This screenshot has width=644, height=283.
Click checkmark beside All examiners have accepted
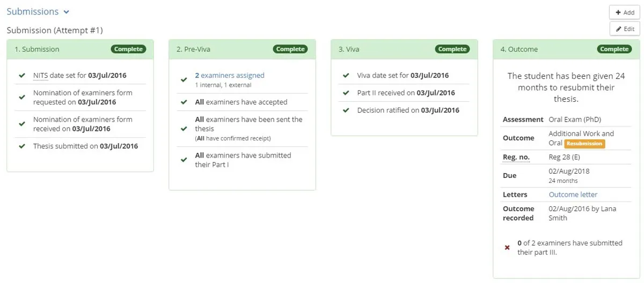coord(184,102)
